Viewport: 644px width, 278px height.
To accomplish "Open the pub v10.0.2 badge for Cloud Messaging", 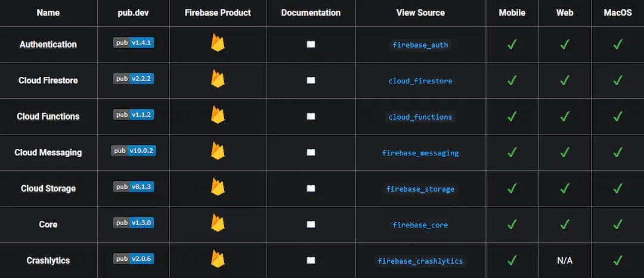I will click(134, 151).
